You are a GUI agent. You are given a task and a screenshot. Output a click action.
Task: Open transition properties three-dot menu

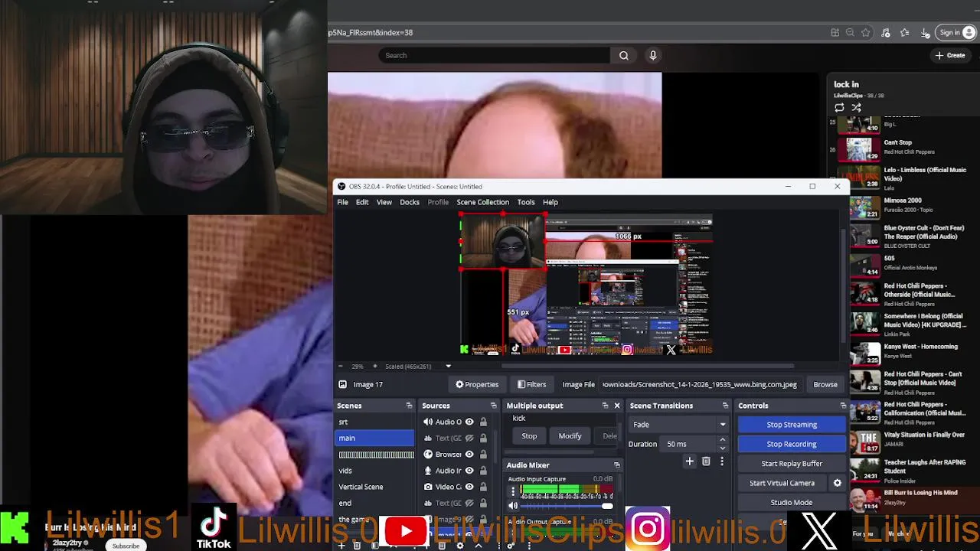(721, 461)
